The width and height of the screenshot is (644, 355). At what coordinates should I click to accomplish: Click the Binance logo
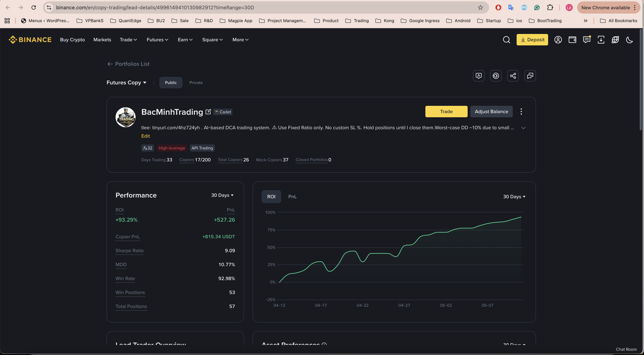coord(30,40)
